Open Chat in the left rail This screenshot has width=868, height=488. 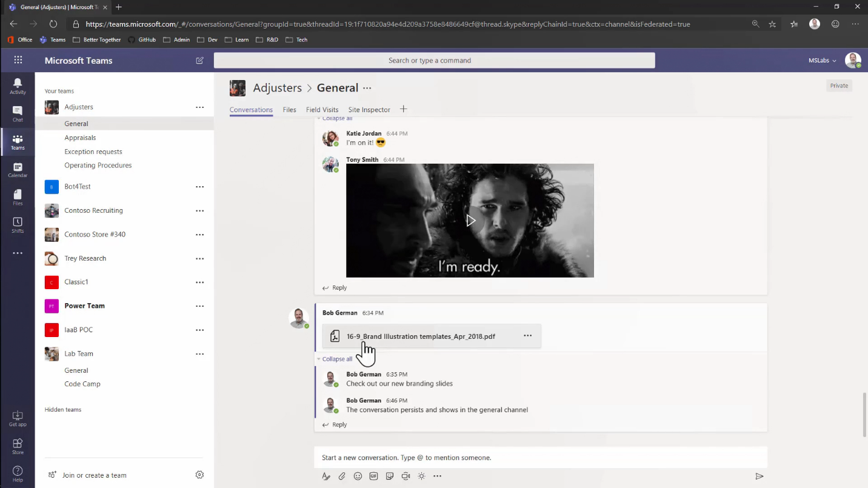pyautogui.click(x=18, y=113)
